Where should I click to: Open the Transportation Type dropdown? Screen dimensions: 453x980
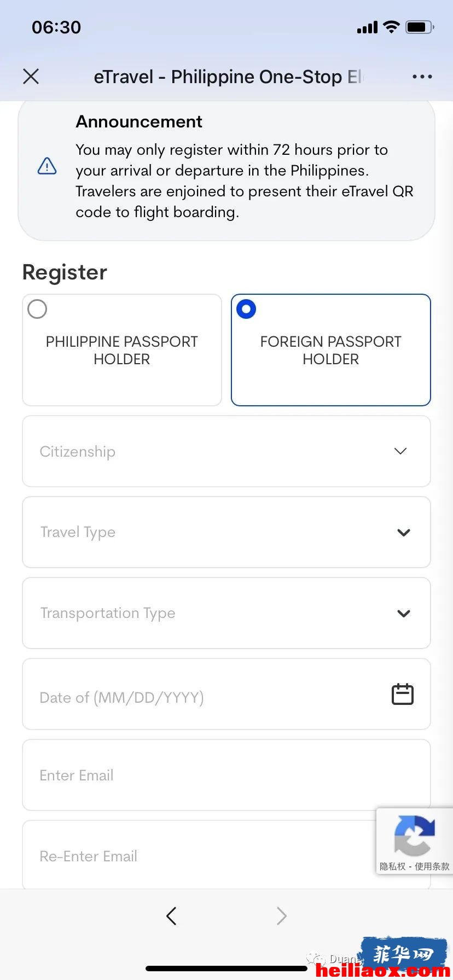[x=226, y=613]
